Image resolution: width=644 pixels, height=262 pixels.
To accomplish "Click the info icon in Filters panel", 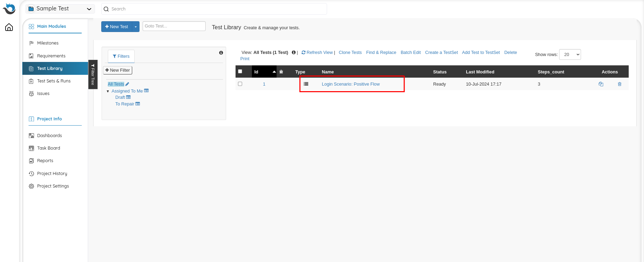I will [x=221, y=53].
